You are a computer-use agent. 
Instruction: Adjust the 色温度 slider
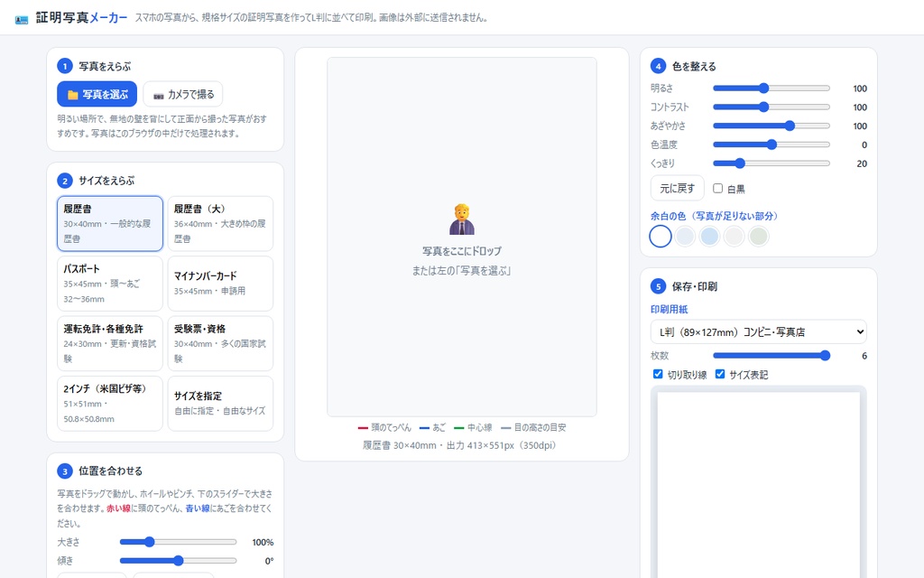click(772, 144)
